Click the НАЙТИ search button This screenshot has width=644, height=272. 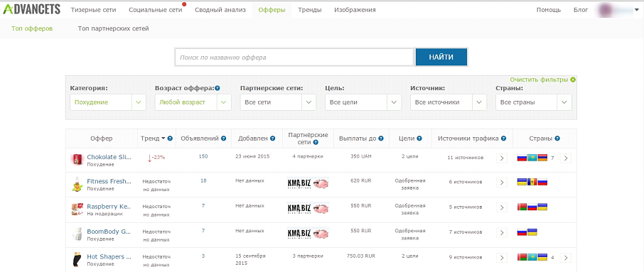pyautogui.click(x=441, y=57)
